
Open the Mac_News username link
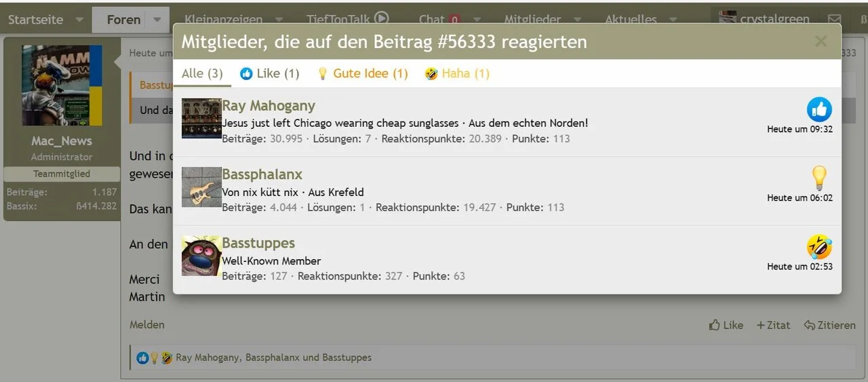62,141
